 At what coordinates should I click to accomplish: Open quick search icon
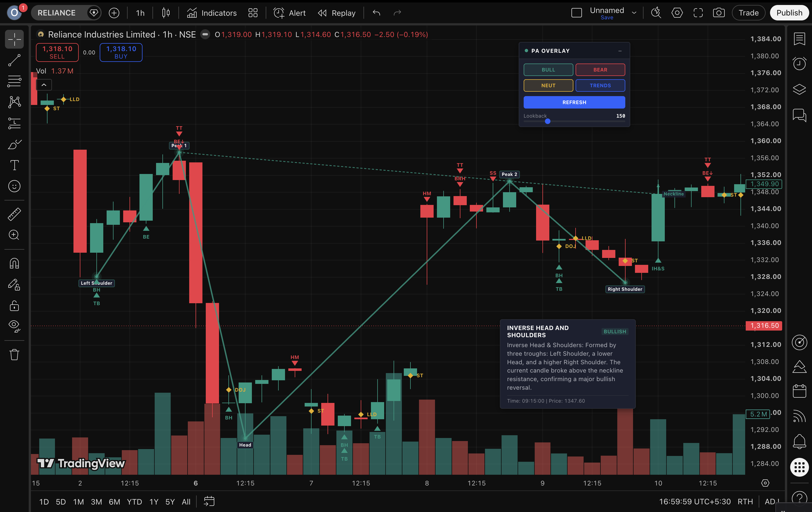[656, 13]
